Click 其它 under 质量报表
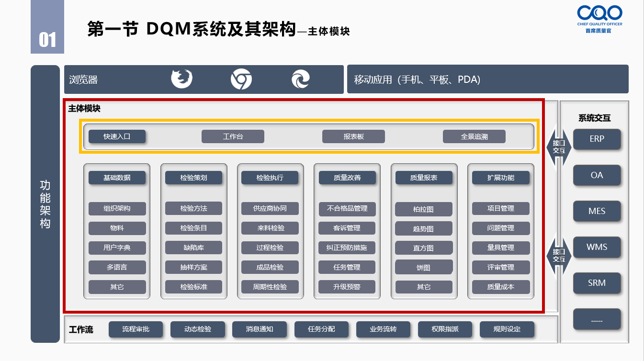 pos(424,287)
